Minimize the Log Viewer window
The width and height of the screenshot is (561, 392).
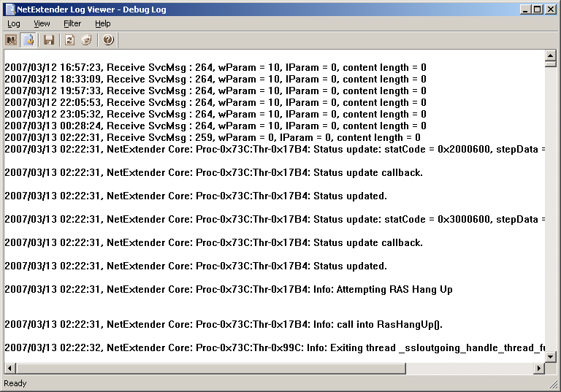click(x=525, y=9)
